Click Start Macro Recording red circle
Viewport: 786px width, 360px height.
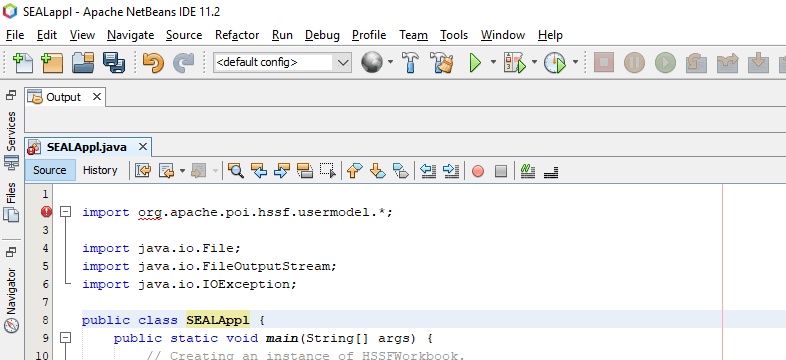point(478,171)
